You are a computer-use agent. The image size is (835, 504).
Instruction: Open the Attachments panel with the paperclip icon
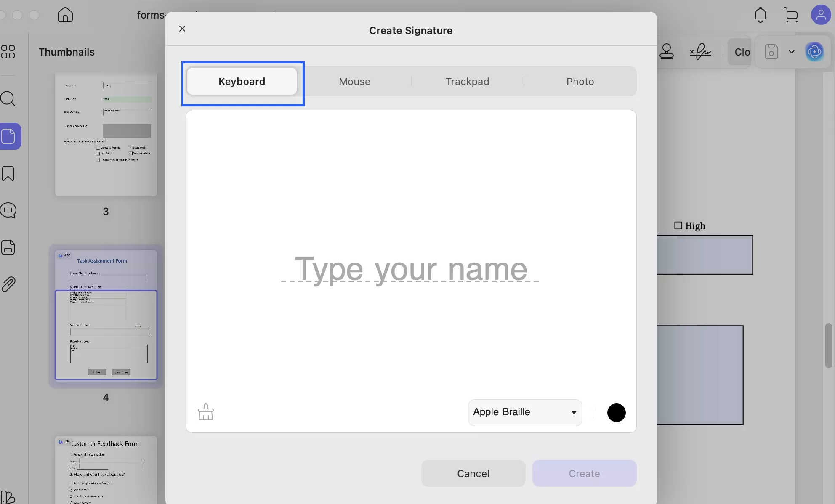click(x=8, y=284)
